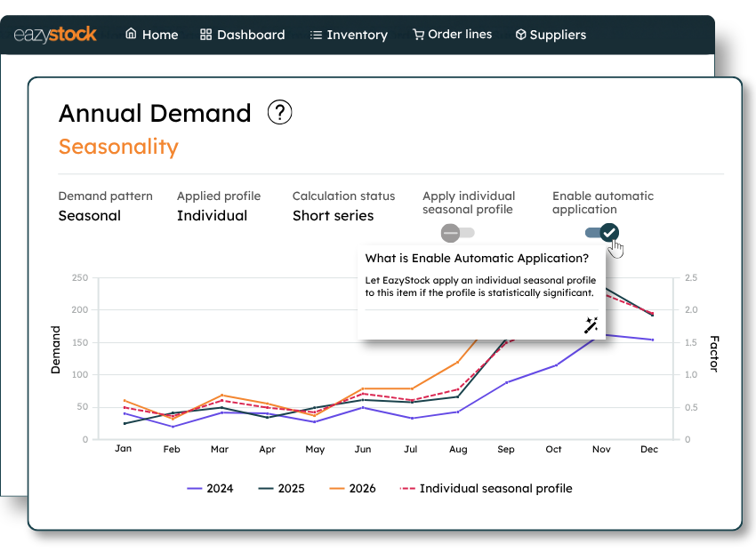Click the tooltip text starting Let EazyStock apply
The width and height of the screenshot is (756, 560).
480,286
